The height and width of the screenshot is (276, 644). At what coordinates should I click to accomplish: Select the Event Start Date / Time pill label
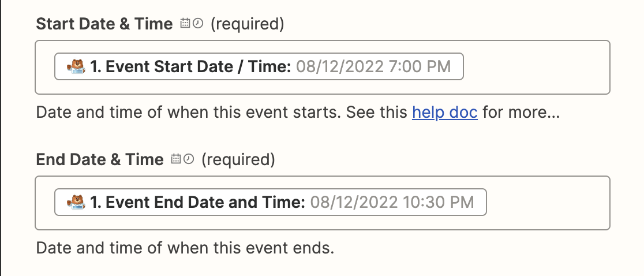coord(190,66)
